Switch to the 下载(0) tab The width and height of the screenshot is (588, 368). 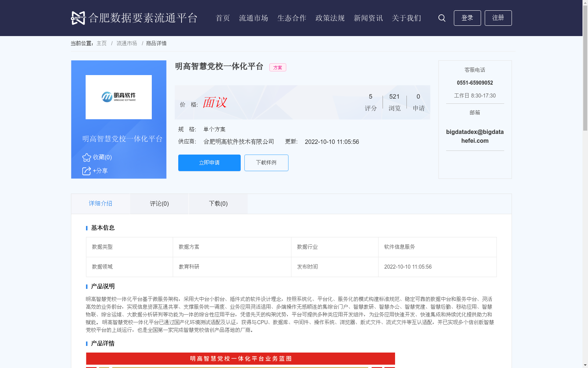pos(218,204)
